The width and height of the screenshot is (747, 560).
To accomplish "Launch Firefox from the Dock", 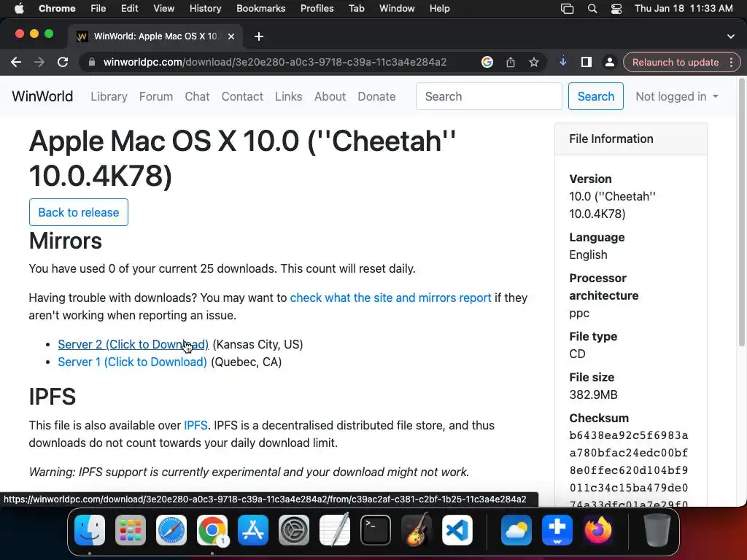I will (x=598, y=530).
